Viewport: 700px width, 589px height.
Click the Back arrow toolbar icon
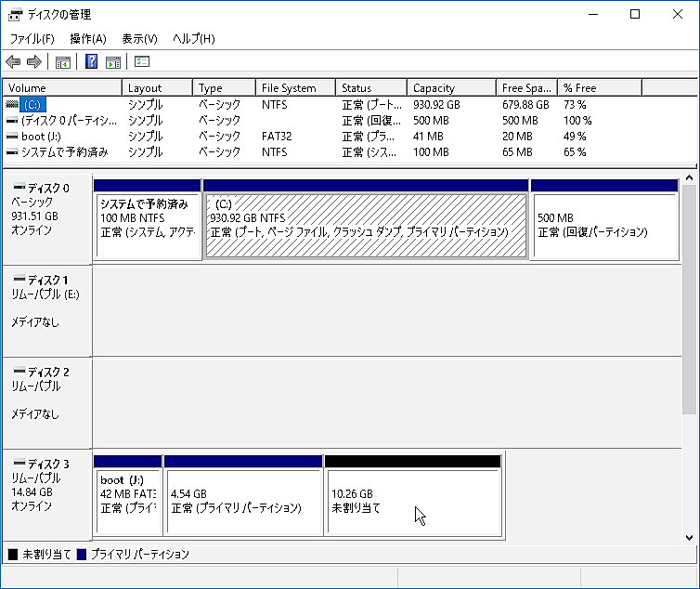13,62
